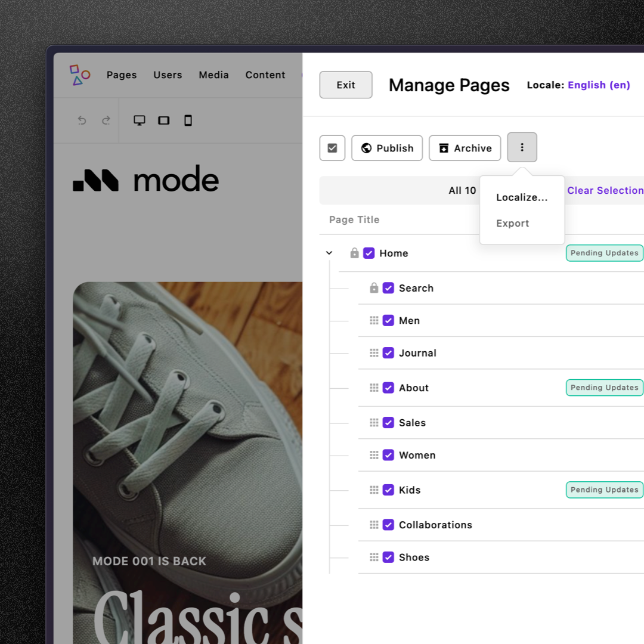This screenshot has height=644, width=644.
Task: Uncheck the Collaborations page checkbox
Action: click(x=388, y=525)
